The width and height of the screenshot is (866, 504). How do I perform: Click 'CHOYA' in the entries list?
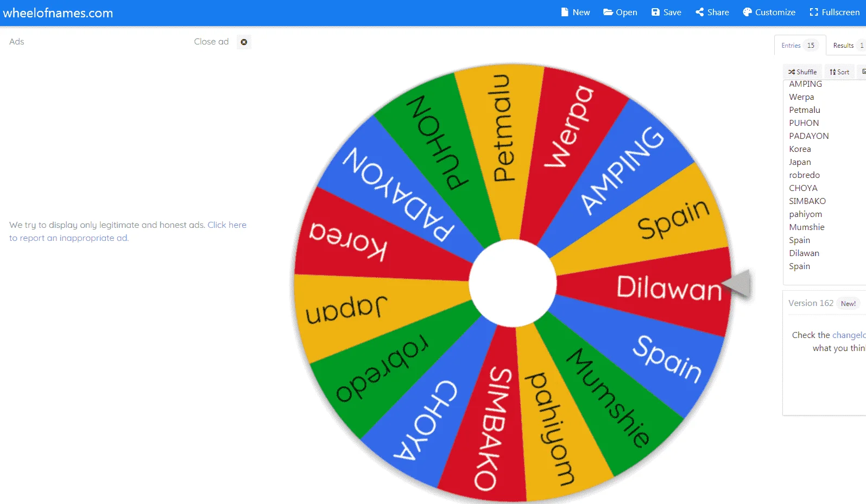click(803, 188)
